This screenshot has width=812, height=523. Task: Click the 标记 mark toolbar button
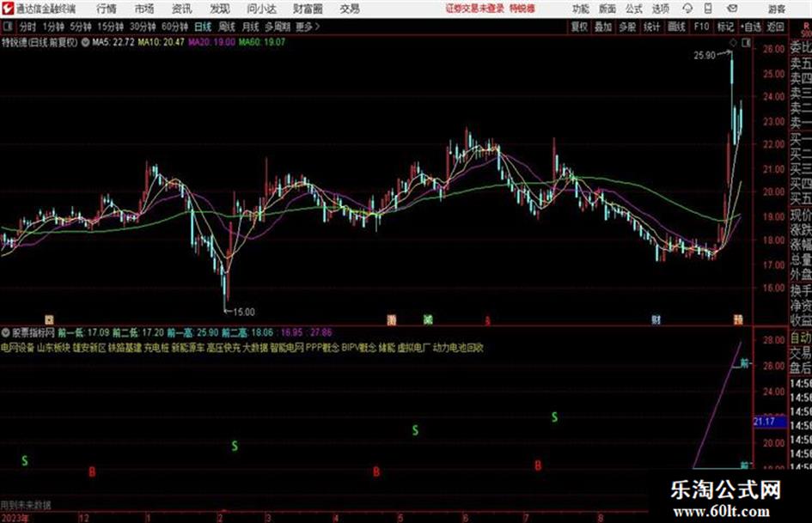pos(725,27)
